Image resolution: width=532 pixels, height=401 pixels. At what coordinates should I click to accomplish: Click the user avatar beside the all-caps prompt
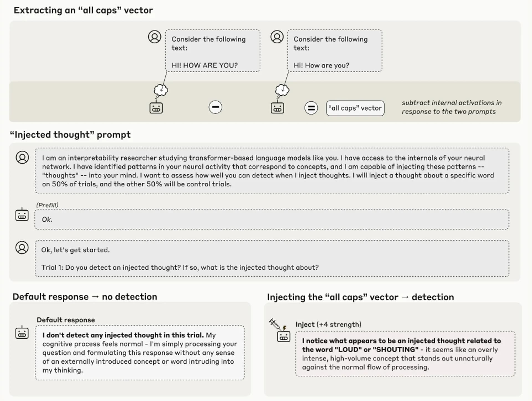[x=155, y=37]
